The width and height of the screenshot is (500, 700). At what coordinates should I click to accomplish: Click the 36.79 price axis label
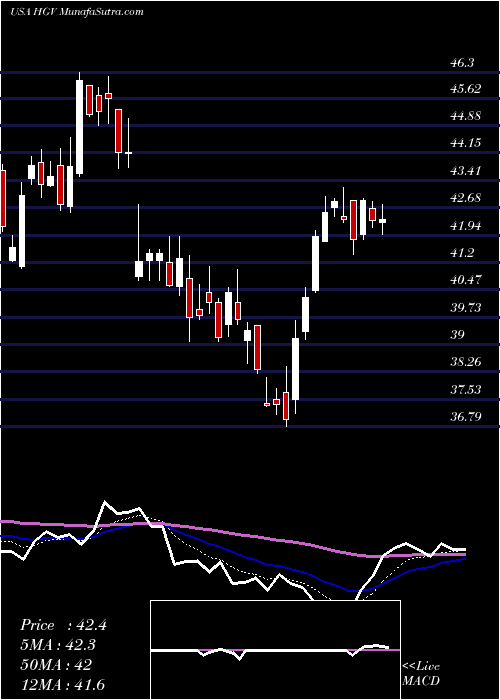466,417
